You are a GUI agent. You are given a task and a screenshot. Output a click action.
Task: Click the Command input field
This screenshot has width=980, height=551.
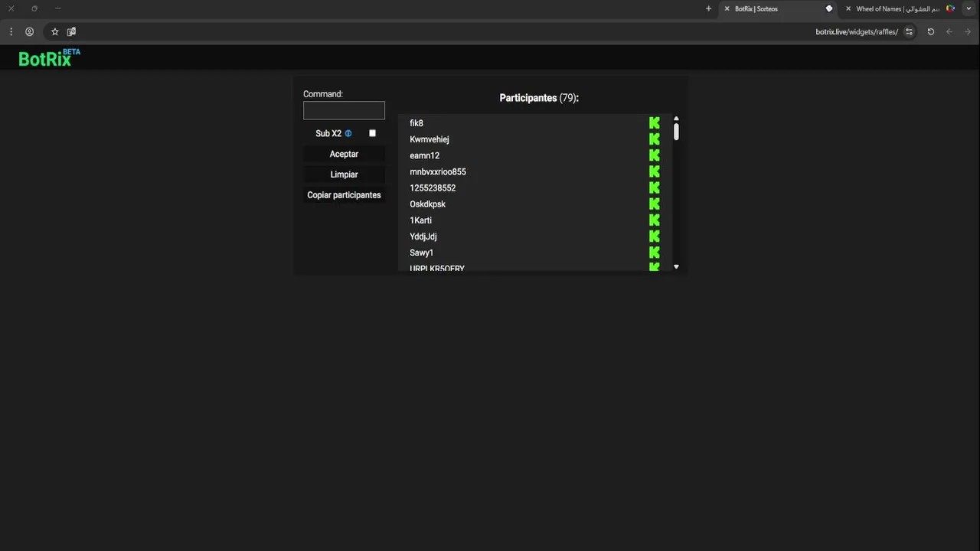(344, 110)
